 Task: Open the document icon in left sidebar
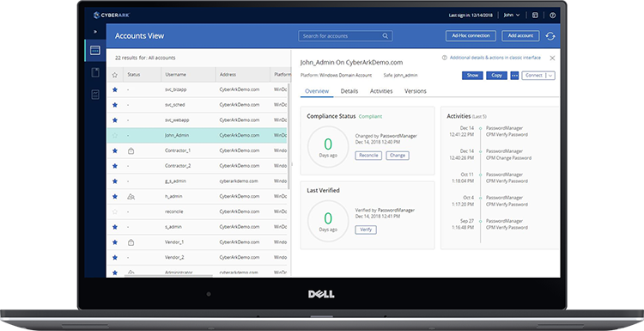tap(95, 73)
